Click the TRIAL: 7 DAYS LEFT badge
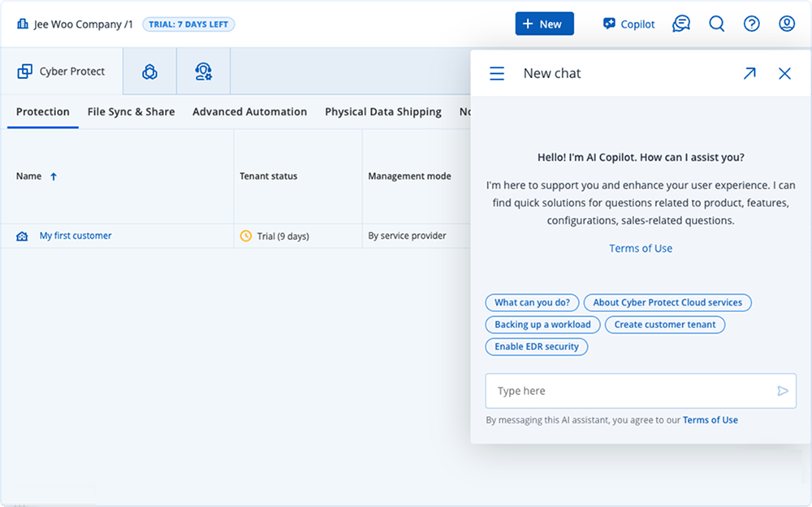Screen dimensions: 812x507 (x=188, y=24)
